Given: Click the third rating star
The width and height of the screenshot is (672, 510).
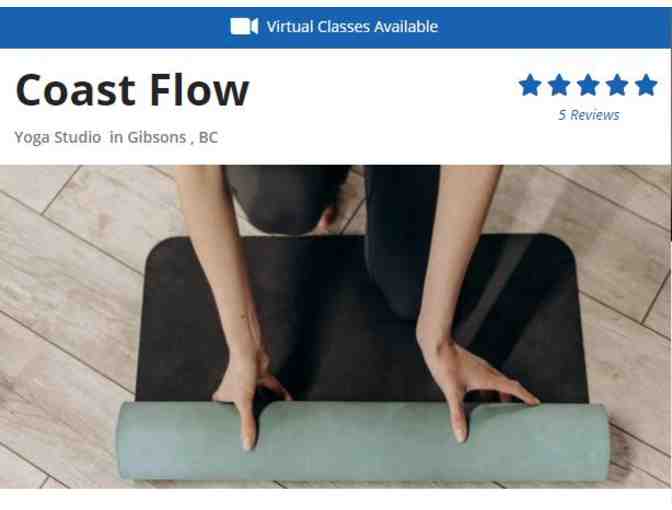Looking at the screenshot, I should click(588, 85).
